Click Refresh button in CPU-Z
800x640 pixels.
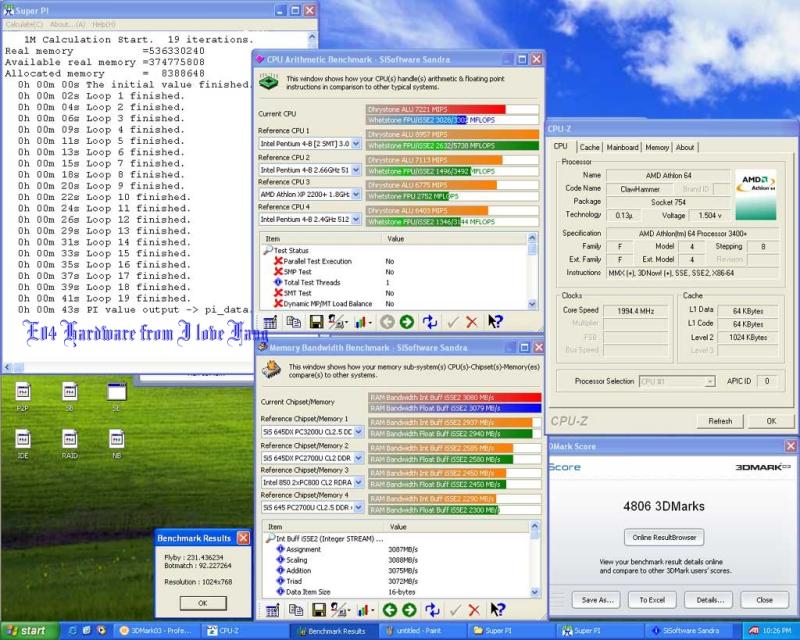click(720, 421)
